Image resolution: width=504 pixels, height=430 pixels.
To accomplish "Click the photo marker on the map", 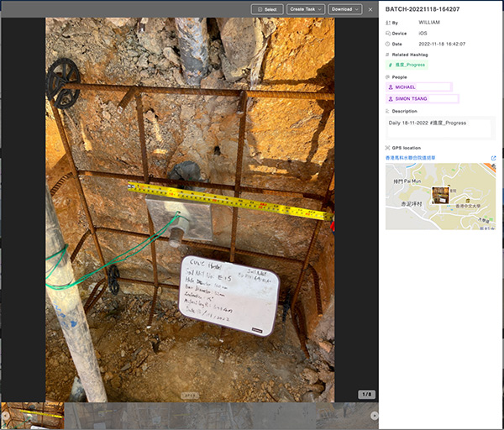I will 440,194.
